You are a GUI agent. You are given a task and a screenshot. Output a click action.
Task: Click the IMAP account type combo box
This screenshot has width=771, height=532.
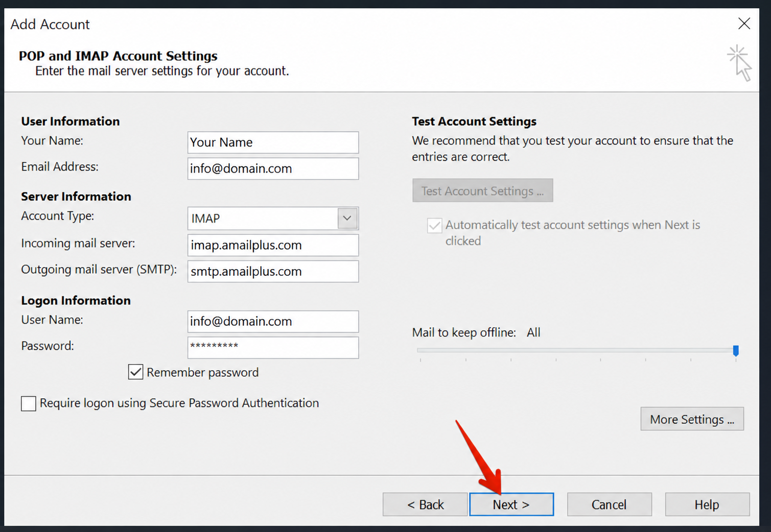273,218
